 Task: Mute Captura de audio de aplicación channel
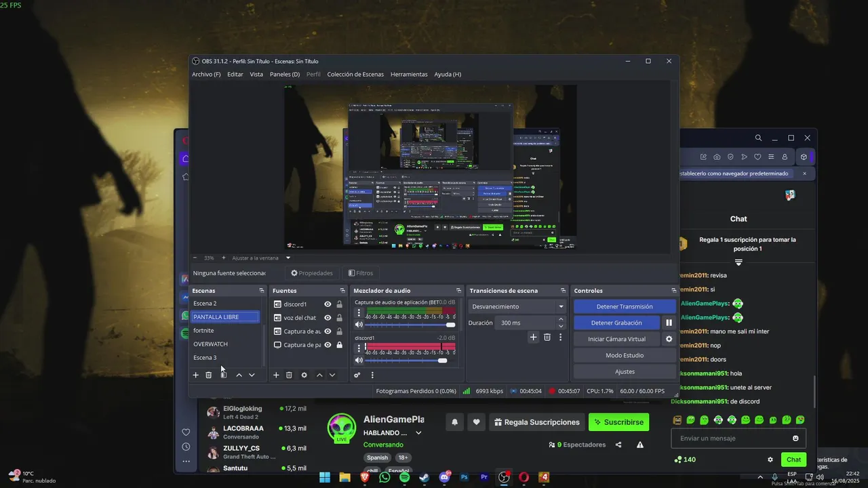359,325
